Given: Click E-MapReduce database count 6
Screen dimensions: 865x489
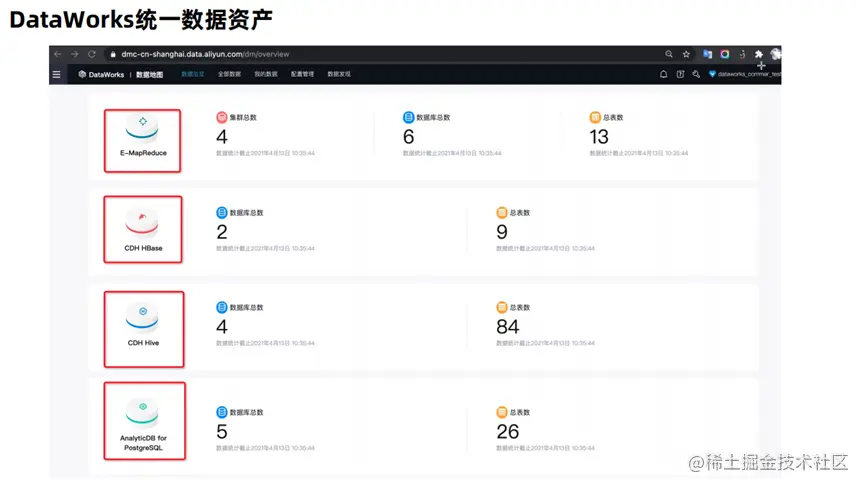Looking at the screenshot, I should pyautogui.click(x=408, y=137).
